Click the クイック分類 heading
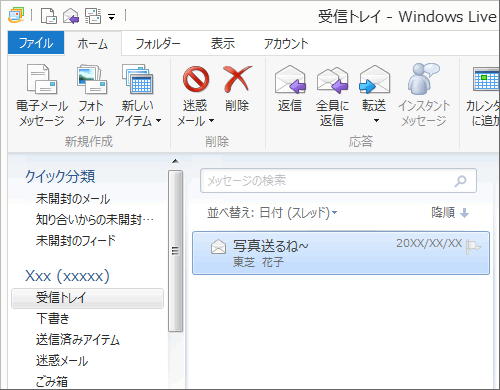Image resolution: width=500 pixels, height=390 pixels. [60, 177]
